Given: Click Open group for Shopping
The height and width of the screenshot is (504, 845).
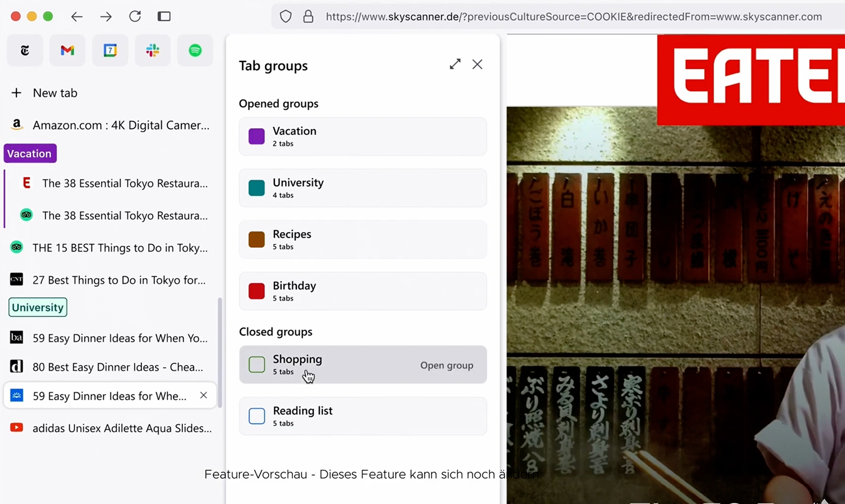Looking at the screenshot, I should pos(446,365).
